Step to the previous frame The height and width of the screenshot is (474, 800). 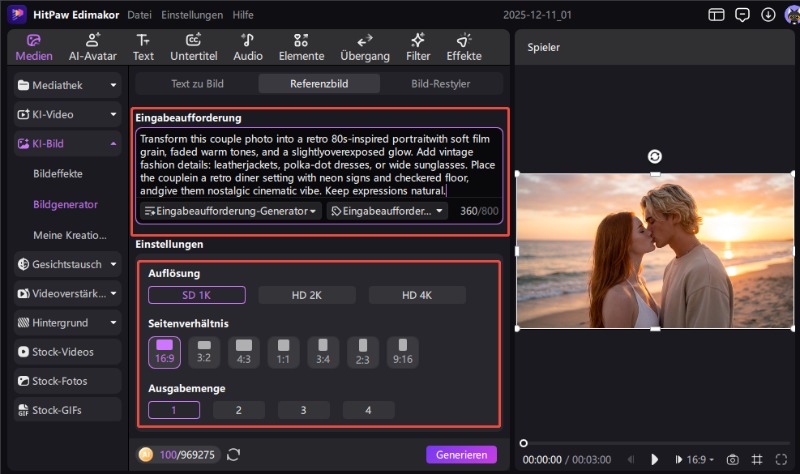pos(631,460)
